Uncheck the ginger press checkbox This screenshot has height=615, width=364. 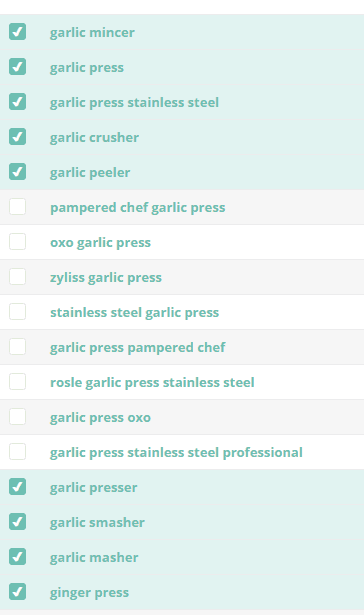tap(18, 591)
